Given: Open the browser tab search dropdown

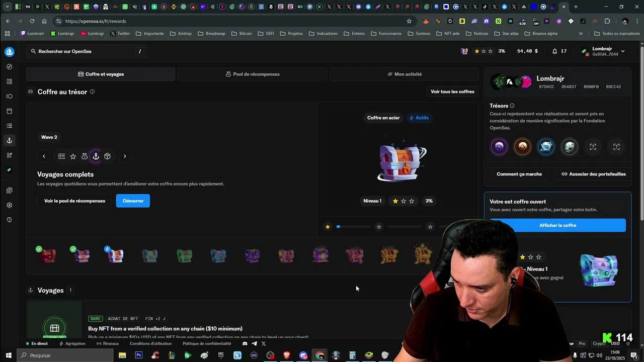Looking at the screenshot, I should tap(7, 7).
